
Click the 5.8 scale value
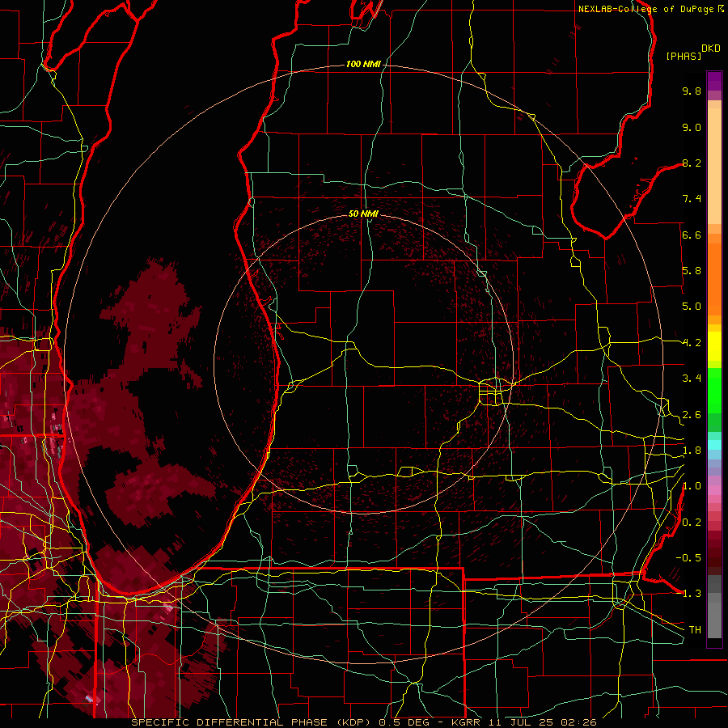[692, 271]
